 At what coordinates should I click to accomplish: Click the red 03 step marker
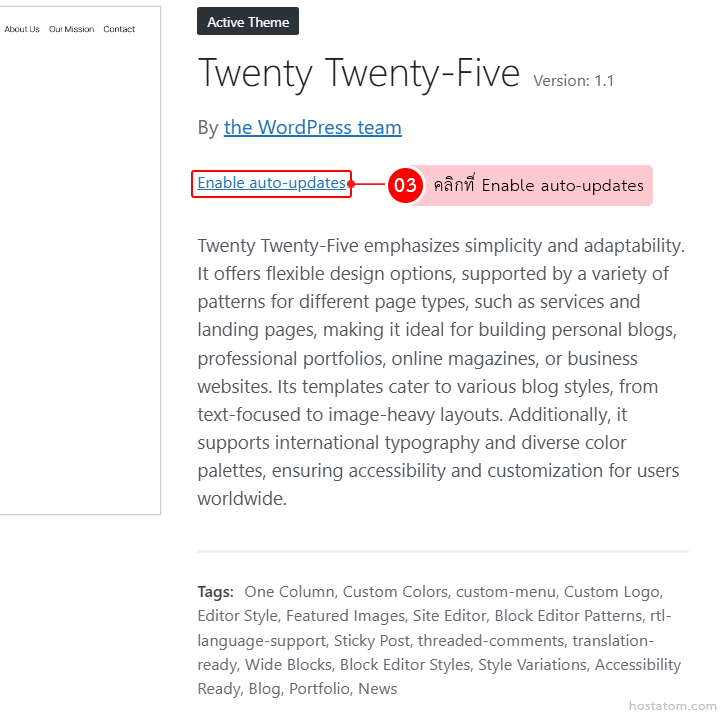pyautogui.click(x=405, y=185)
